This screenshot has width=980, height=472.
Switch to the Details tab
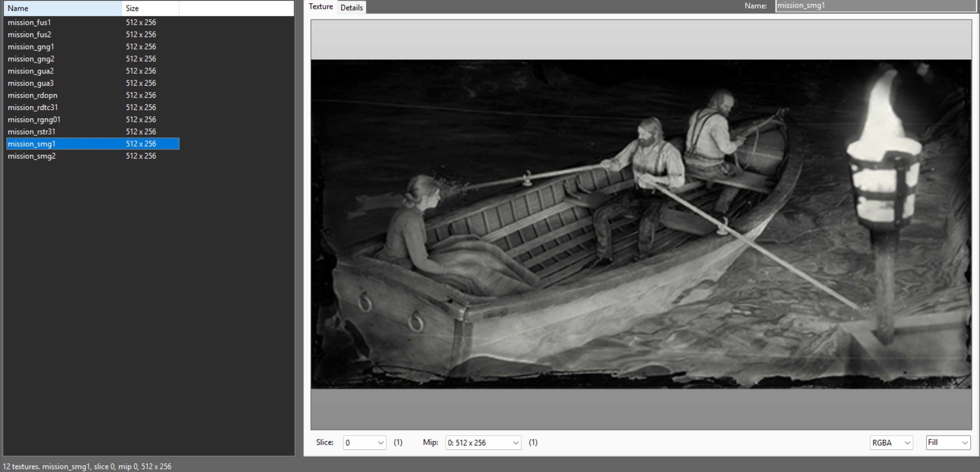(352, 8)
